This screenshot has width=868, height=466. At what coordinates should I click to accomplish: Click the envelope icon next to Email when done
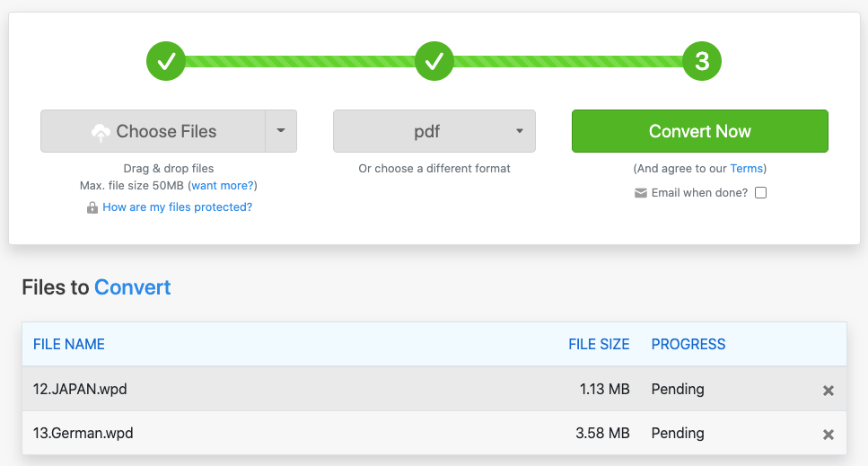(641, 193)
